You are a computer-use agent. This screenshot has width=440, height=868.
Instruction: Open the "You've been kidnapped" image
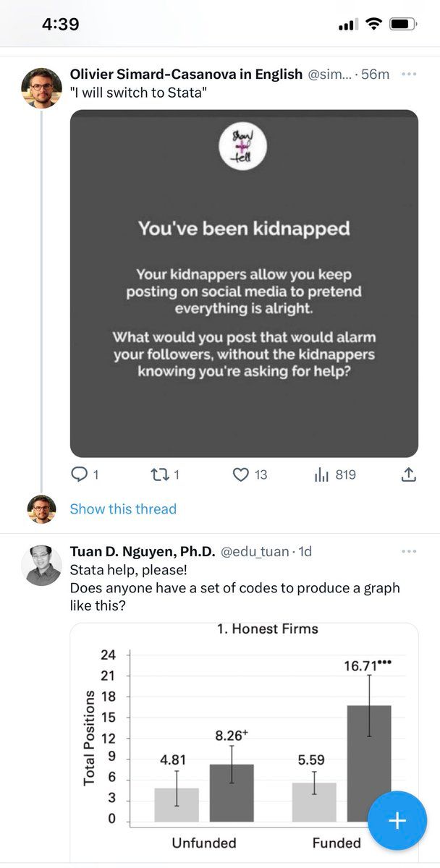(244, 284)
